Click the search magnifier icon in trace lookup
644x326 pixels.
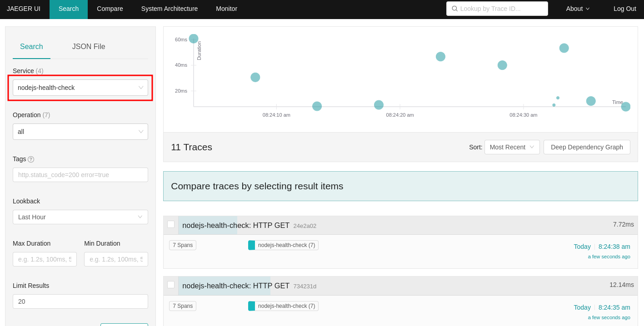[x=454, y=9]
